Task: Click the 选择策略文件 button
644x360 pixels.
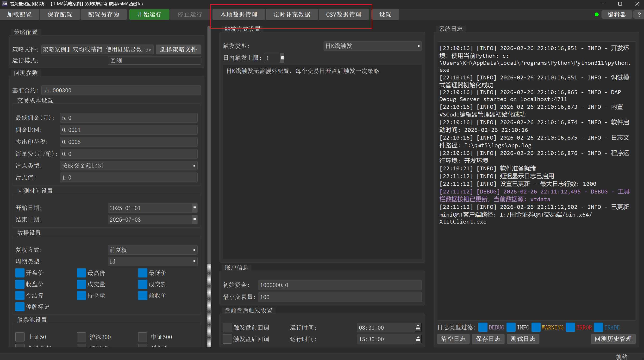Action: point(178,49)
